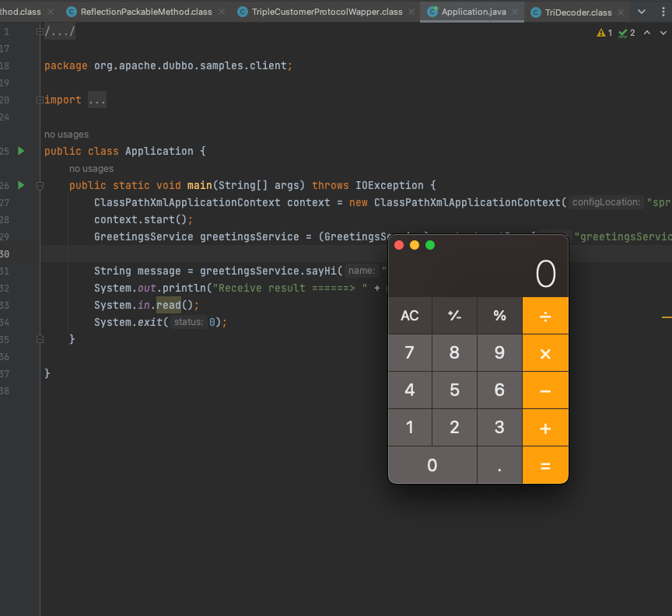
Task: Expand the collapsed header comment fold
Action: (x=40, y=31)
